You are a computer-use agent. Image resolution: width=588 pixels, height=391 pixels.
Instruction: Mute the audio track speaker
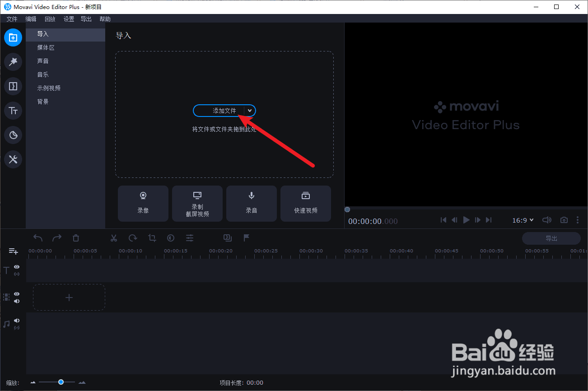(17, 321)
